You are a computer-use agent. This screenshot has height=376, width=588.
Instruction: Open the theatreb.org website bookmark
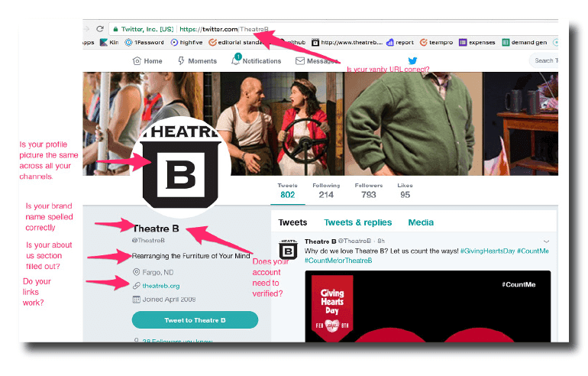[x=347, y=42]
